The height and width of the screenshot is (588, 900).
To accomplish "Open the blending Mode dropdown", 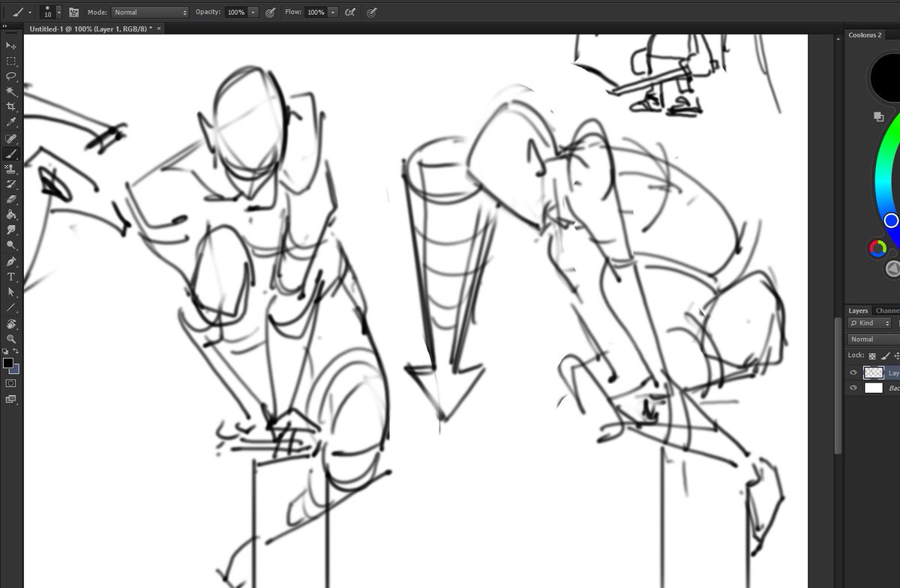I will point(148,12).
